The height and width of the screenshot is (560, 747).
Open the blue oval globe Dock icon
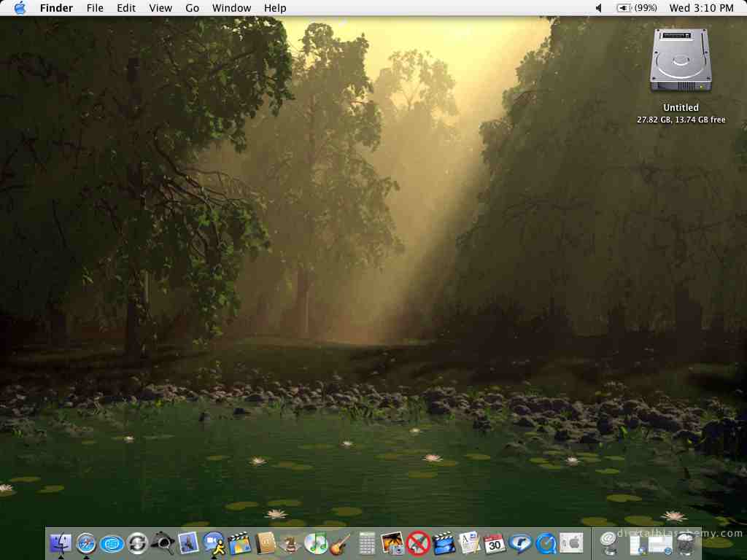112,544
